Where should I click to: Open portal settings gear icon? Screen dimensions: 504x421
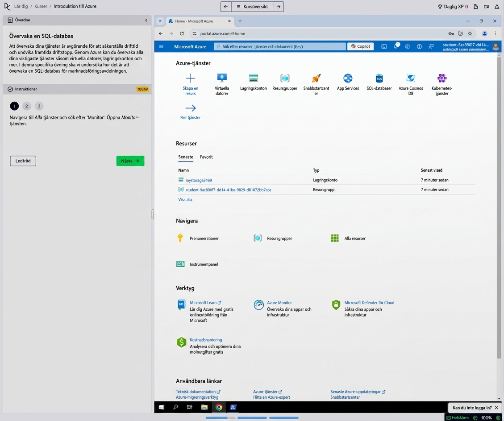click(x=408, y=46)
